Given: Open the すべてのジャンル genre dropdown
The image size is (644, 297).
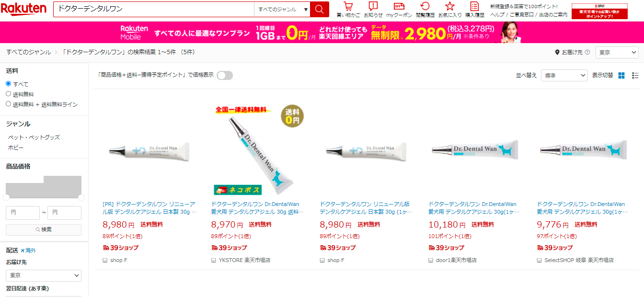Looking at the screenshot, I should tap(282, 9).
